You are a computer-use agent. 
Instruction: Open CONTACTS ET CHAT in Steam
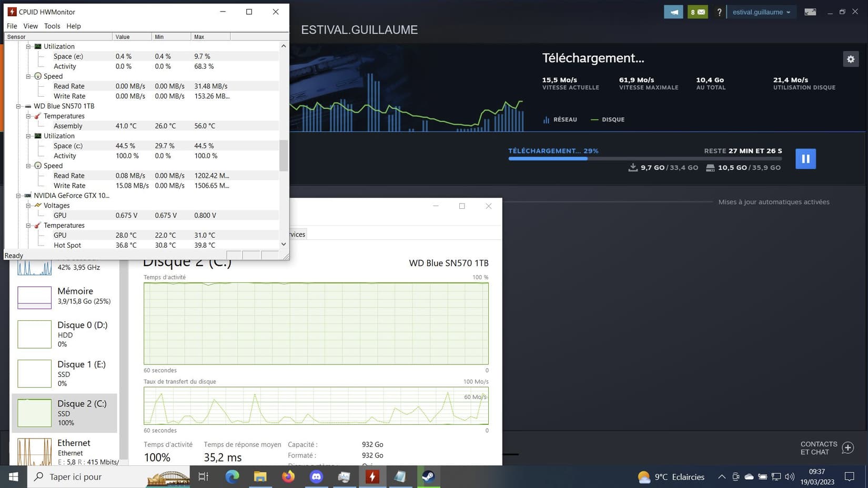[819, 448]
